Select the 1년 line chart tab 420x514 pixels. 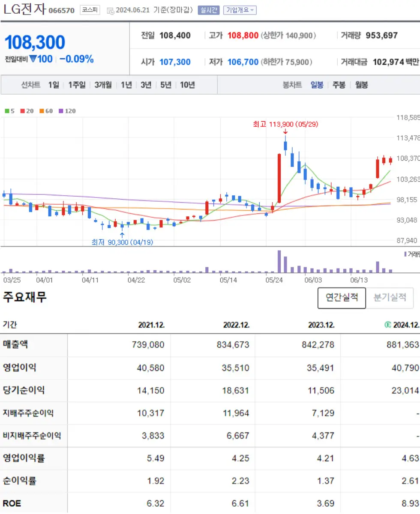coord(126,85)
